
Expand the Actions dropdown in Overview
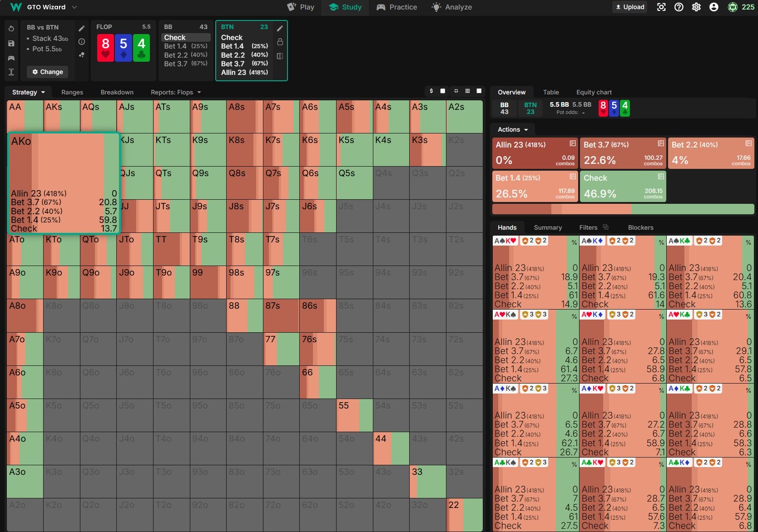pyautogui.click(x=512, y=130)
